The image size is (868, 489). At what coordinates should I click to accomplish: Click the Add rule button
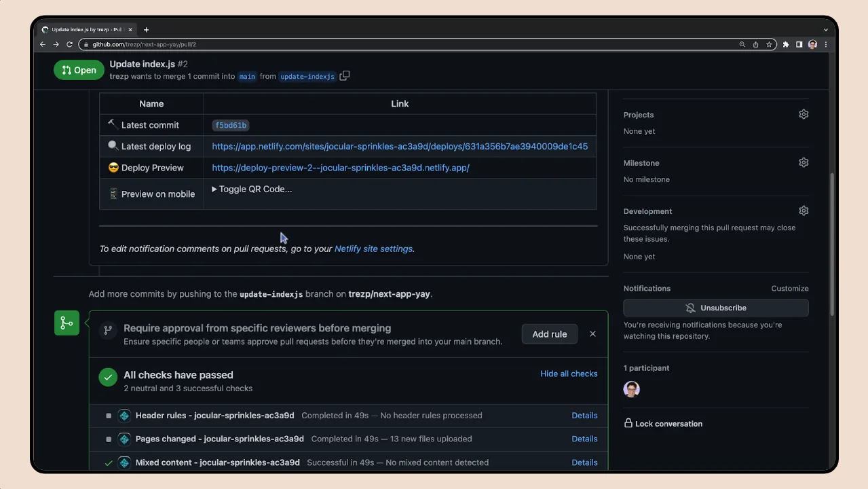(550, 334)
